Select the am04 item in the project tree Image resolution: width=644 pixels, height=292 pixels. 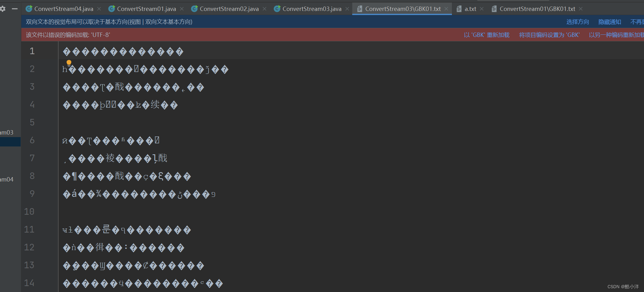click(x=7, y=179)
